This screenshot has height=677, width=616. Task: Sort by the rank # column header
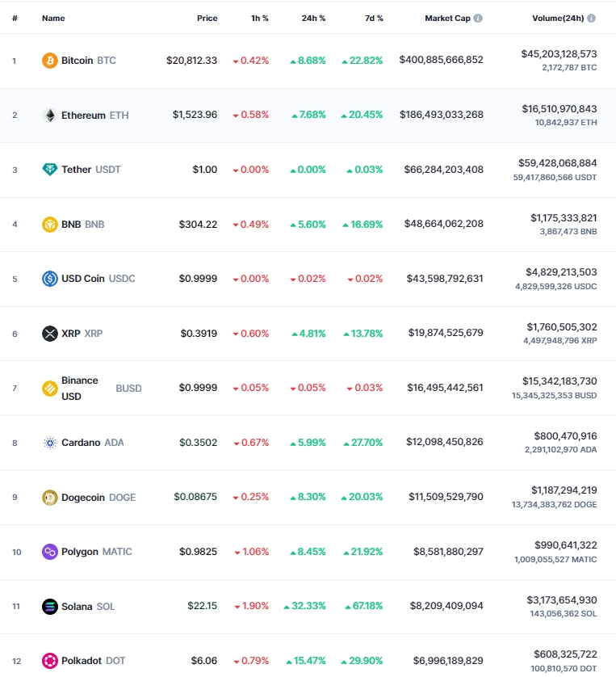click(x=15, y=18)
